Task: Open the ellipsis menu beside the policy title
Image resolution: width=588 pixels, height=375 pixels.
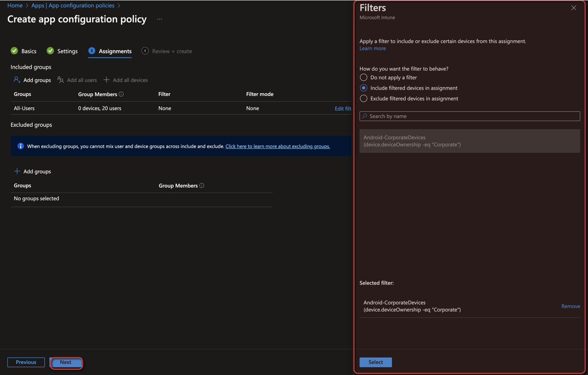Action: [160, 19]
